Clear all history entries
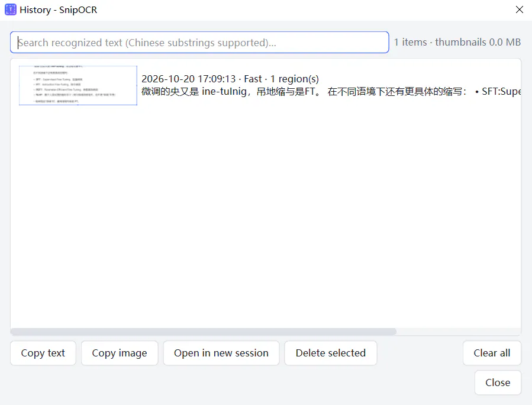532x405 pixels. click(x=492, y=353)
